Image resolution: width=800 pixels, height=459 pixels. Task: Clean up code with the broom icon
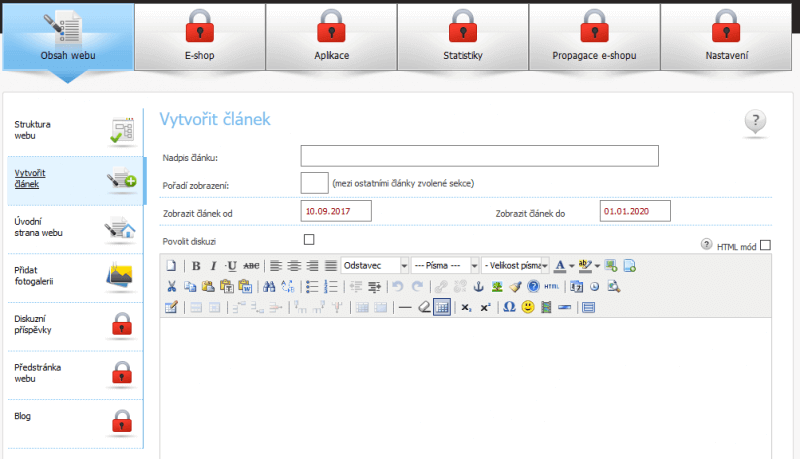point(515,287)
